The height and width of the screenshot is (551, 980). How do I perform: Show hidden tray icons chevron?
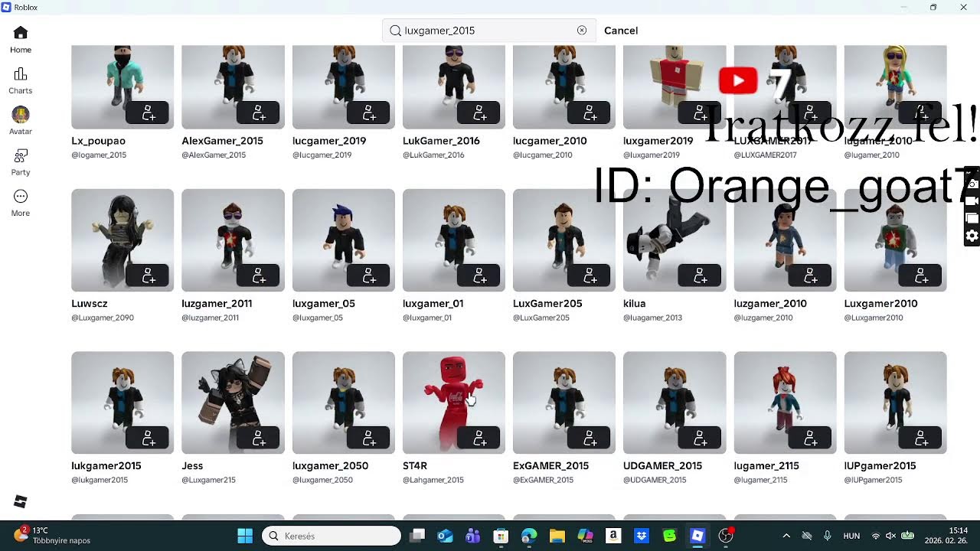[x=786, y=536]
